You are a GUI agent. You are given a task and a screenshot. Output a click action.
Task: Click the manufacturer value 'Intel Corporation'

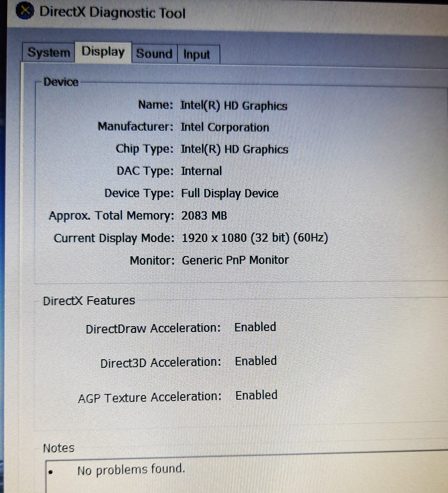pos(225,127)
